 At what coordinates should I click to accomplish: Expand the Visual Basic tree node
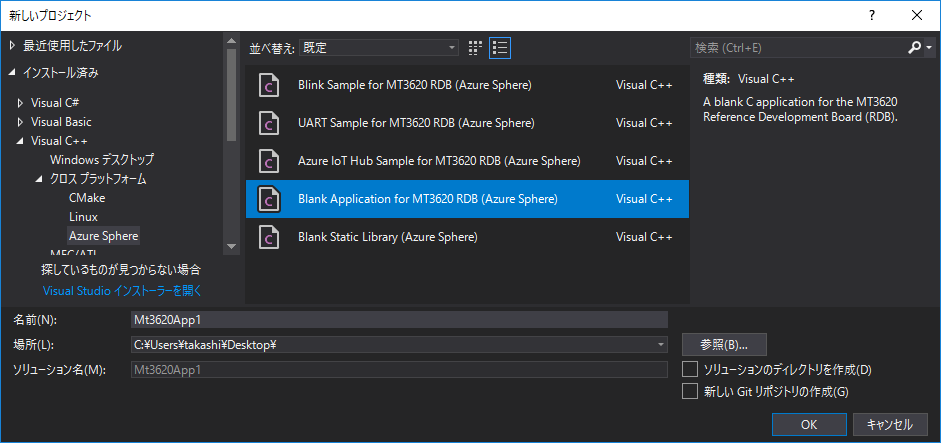tap(20, 122)
